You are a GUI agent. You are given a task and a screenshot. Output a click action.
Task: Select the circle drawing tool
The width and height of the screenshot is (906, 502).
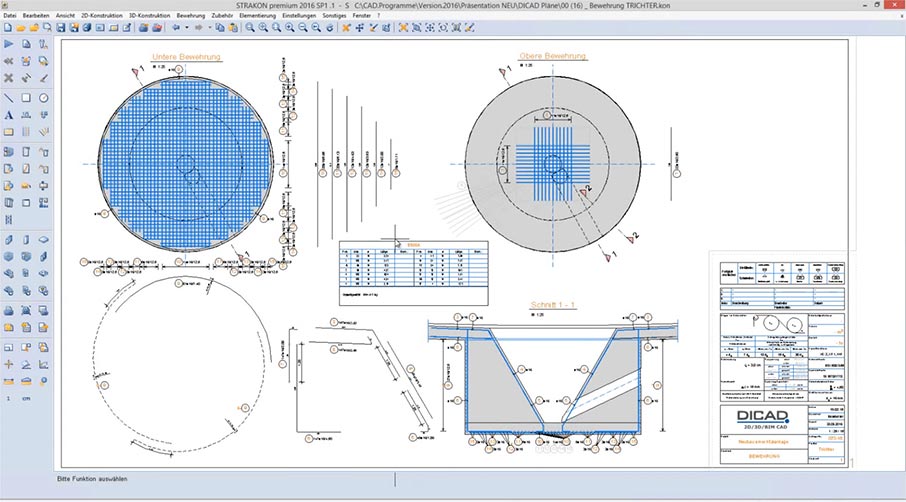click(x=43, y=98)
